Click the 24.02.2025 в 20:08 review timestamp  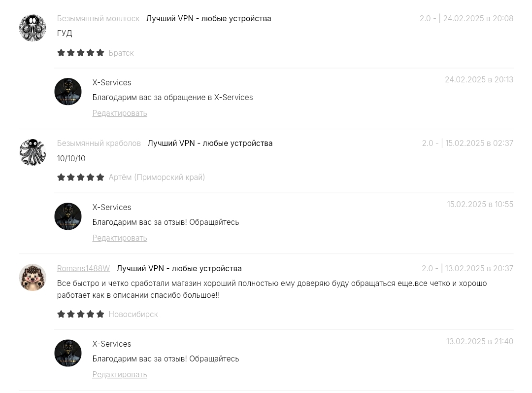coord(478,18)
